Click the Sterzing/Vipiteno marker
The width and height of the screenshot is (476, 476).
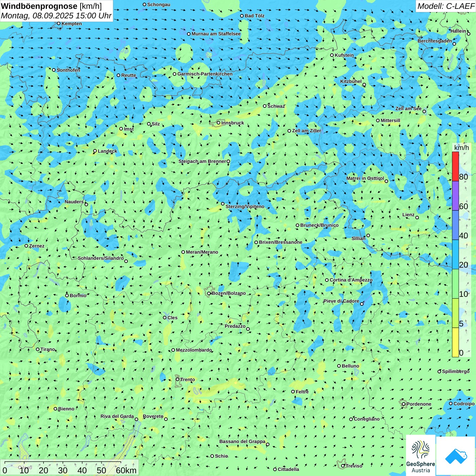click(x=223, y=204)
